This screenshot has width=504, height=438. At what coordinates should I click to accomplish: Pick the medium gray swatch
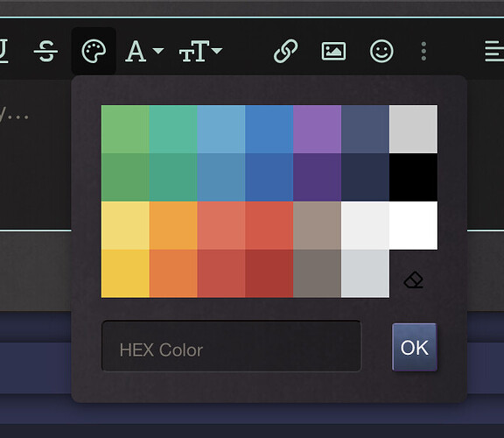[413, 129]
